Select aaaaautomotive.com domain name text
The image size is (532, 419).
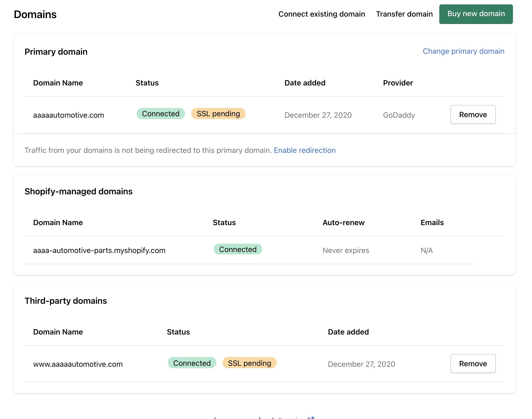pos(68,115)
